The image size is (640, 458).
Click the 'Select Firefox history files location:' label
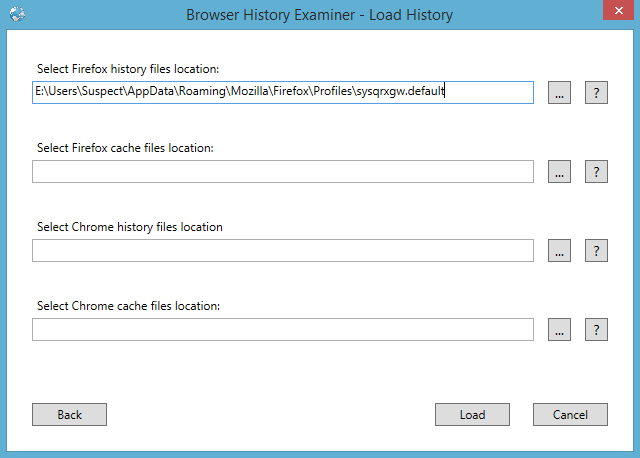tap(128, 69)
